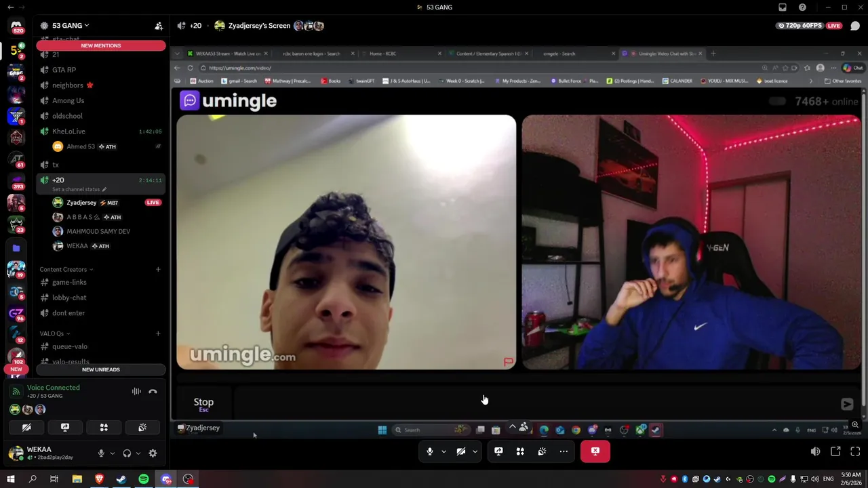Image resolution: width=868 pixels, height=488 pixels.
Task: Toggle camera in stream controls bar
Action: click(x=461, y=451)
